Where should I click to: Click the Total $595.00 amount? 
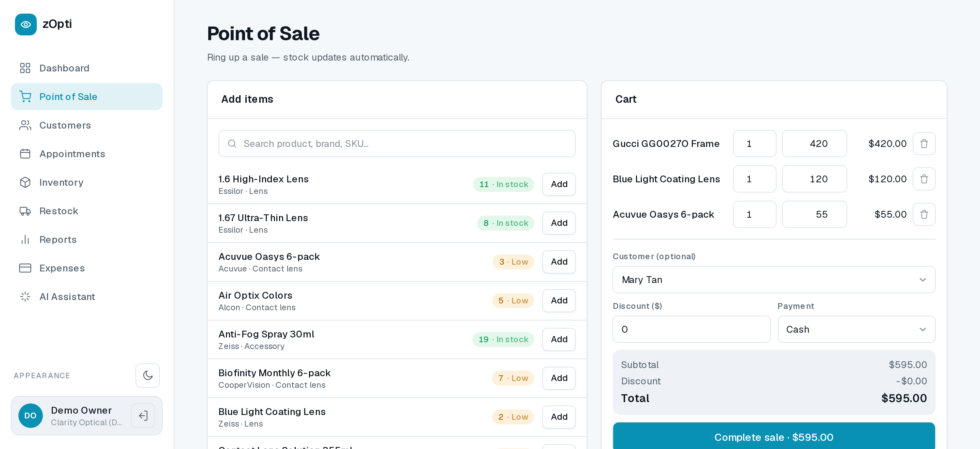[904, 398]
